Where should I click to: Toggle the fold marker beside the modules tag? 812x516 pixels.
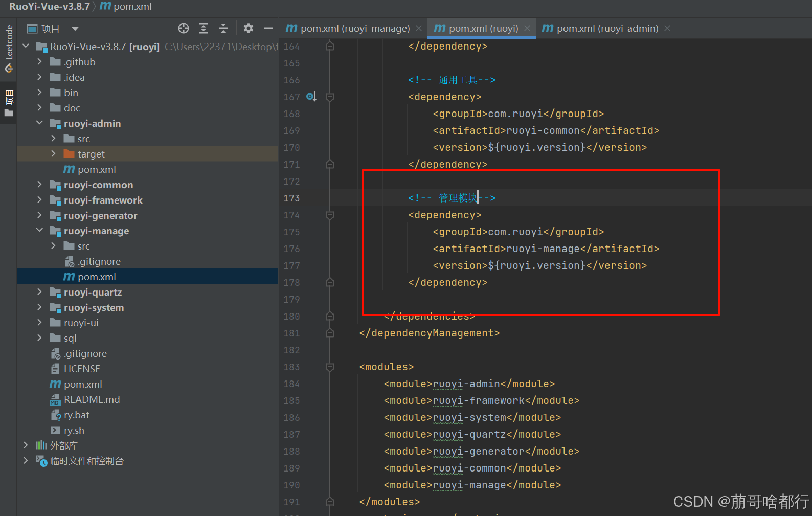(x=330, y=367)
